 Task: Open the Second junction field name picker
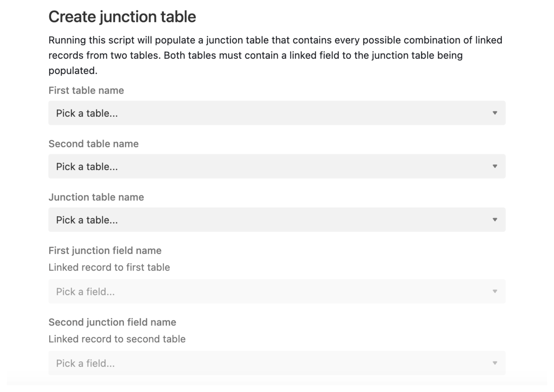tap(277, 363)
